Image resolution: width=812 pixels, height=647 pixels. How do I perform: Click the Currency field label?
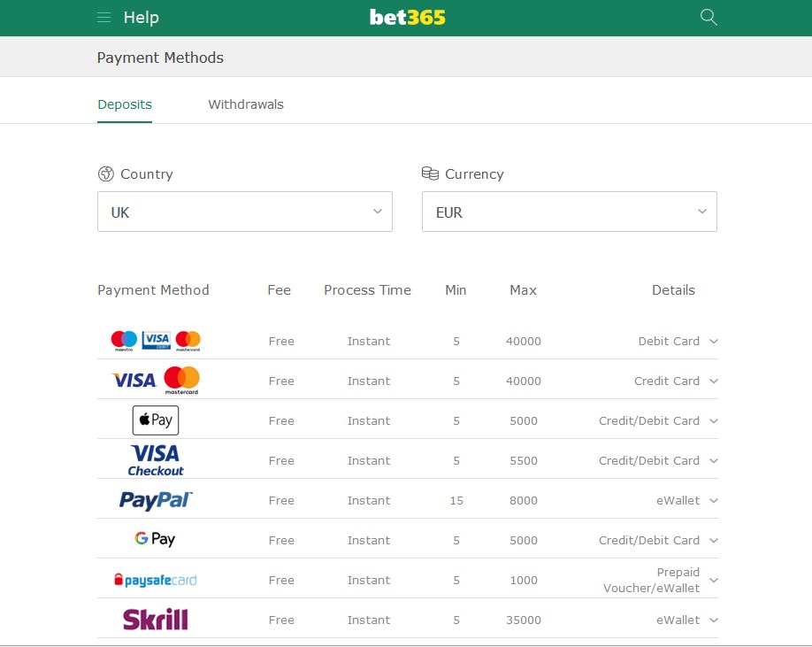coord(474,174)
